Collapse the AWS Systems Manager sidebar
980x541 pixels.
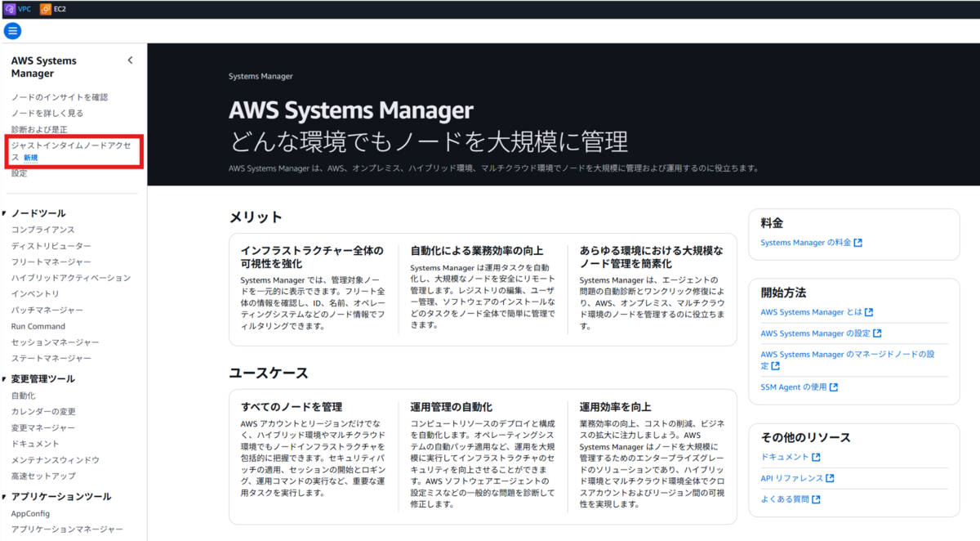coord(130,60)
